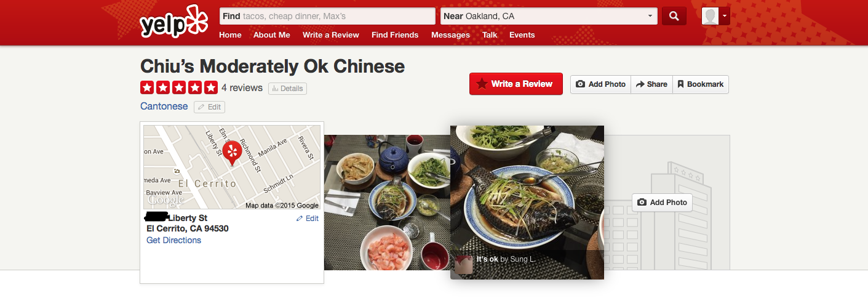Open the Events nav item

click(522, 35)
